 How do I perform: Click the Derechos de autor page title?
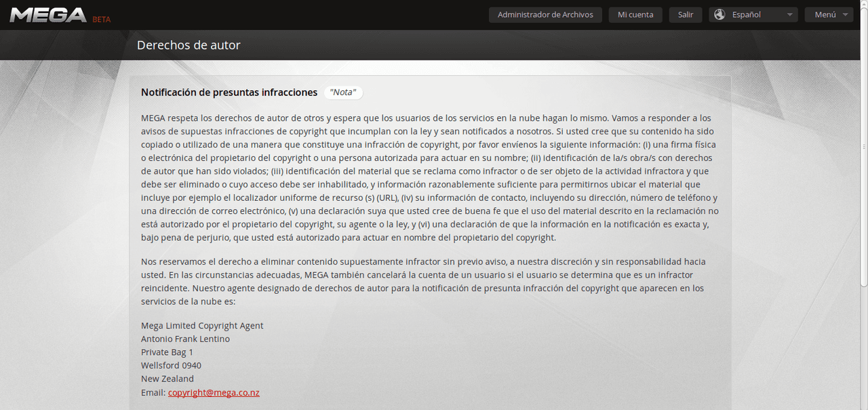click(x=189, y=45)
